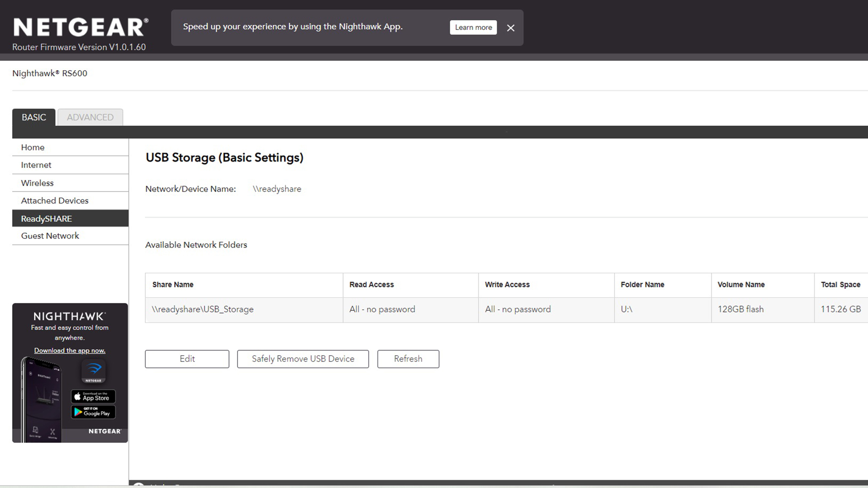This screenshot has height=488, width=868.
Task: Click the NETGEAR logo in the header
Action: 81,27
